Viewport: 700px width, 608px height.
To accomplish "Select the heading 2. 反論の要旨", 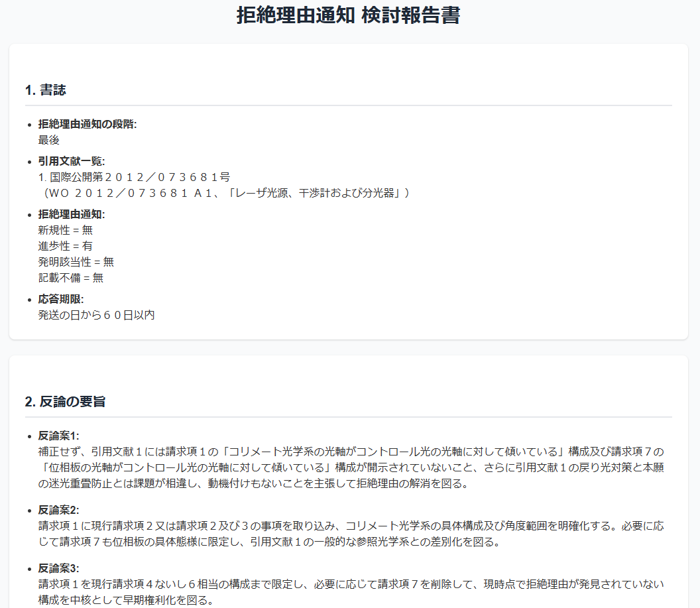I will tap(65, 402).
